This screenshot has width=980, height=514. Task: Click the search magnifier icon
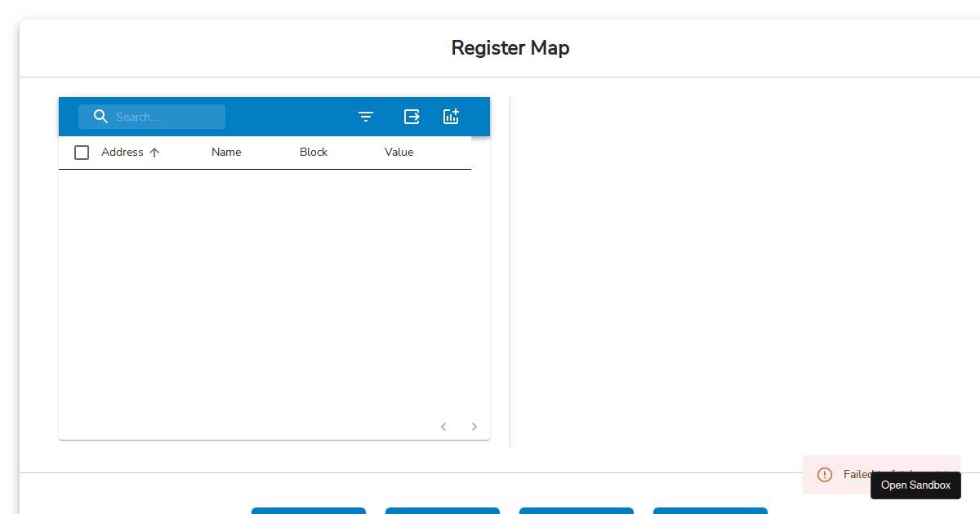(100, 116)
